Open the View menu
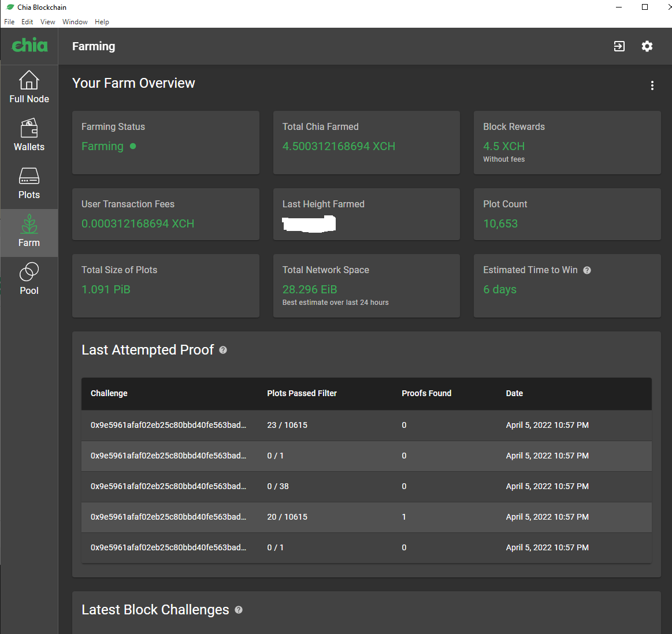Screen dimensions: 672x634 click(47, 22)
